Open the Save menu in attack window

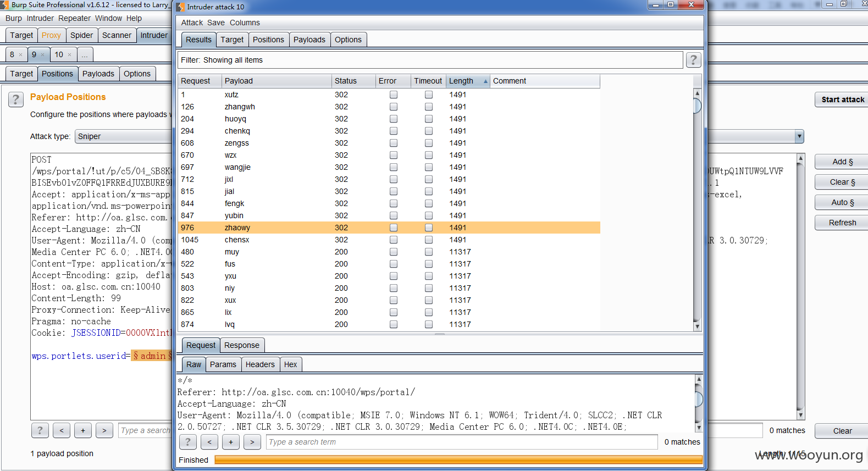tap(216, 23)
